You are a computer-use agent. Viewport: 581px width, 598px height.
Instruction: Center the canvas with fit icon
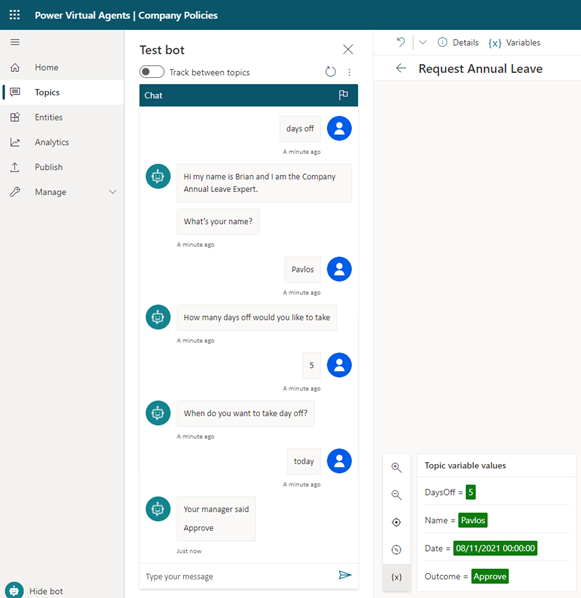click(x=396, y=522)
